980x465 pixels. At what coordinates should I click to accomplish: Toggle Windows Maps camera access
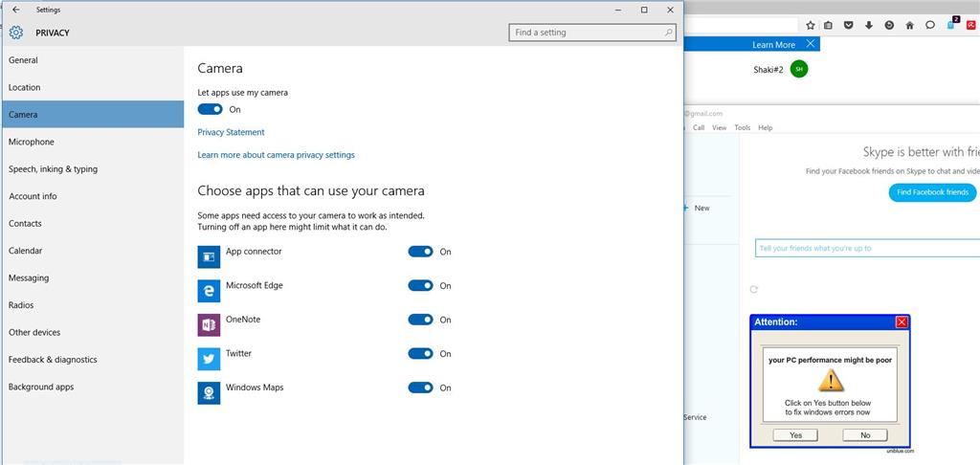tap(421, 387)
